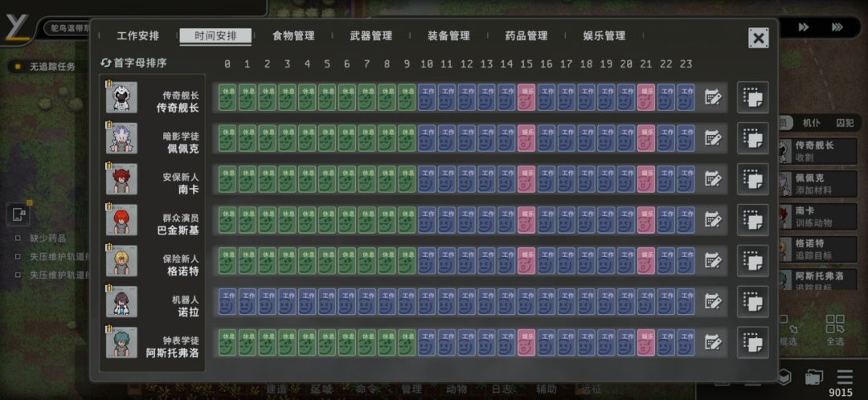Open the hamburger main menu icon
The height and width of the screenshot is (400, 868).
[x=845, y=377]
